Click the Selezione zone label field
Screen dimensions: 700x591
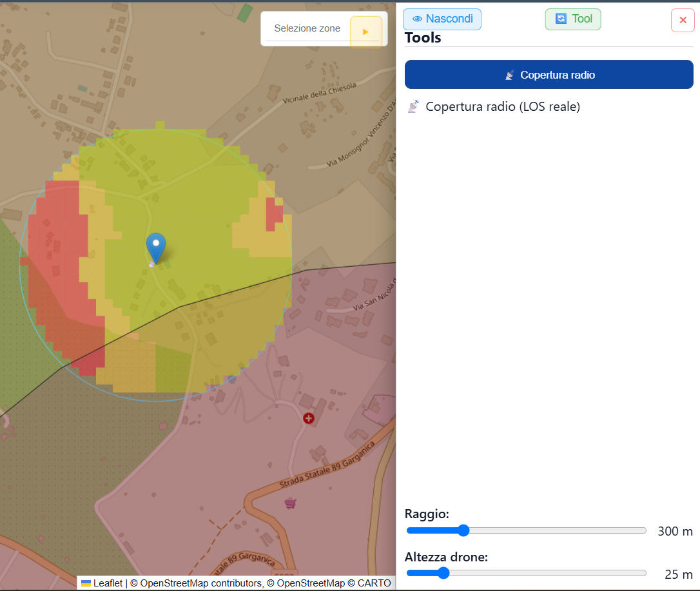(x=307, y=28)
